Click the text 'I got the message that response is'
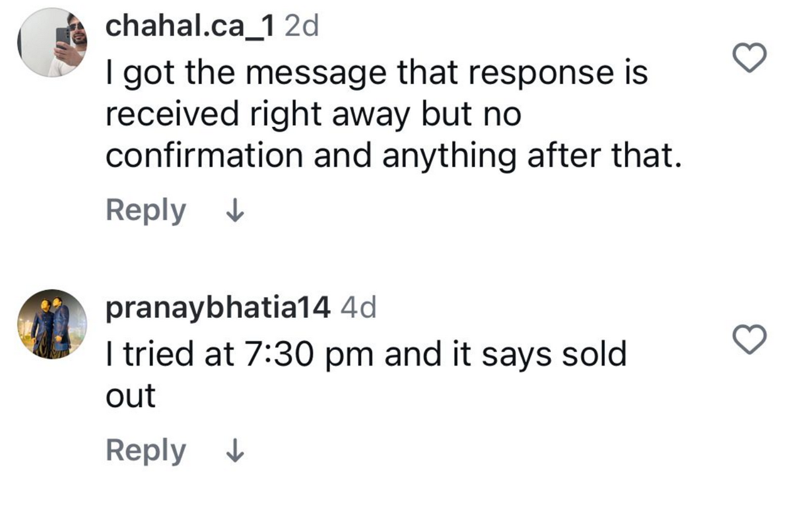Viewport: 804px width, 532px height. click(376, 75)
